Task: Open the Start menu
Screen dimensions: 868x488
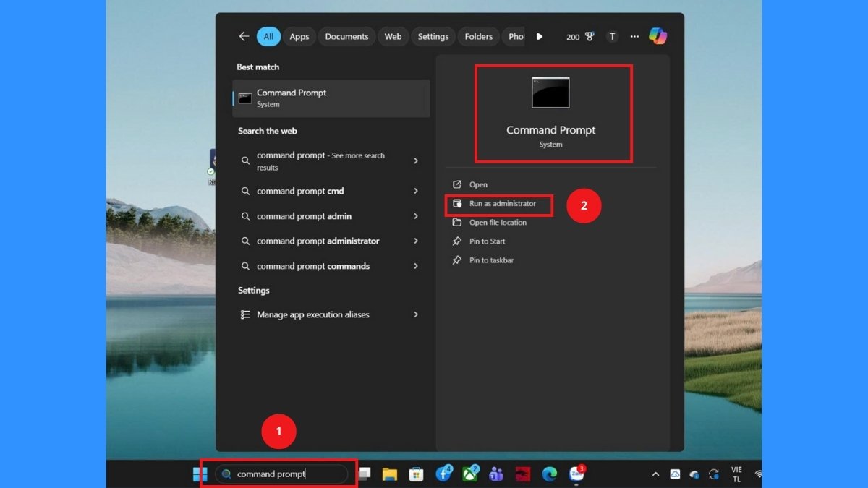Action: point(200,474)
